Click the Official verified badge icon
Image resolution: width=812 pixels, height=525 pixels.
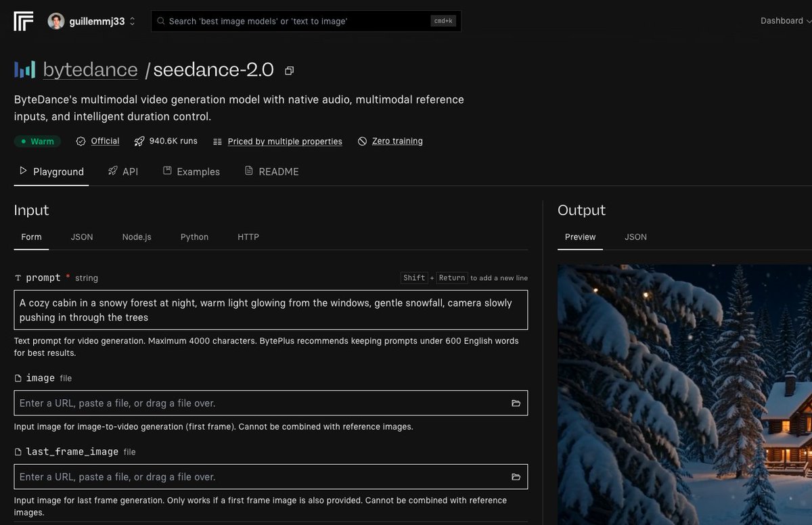[x=81, y=141]
